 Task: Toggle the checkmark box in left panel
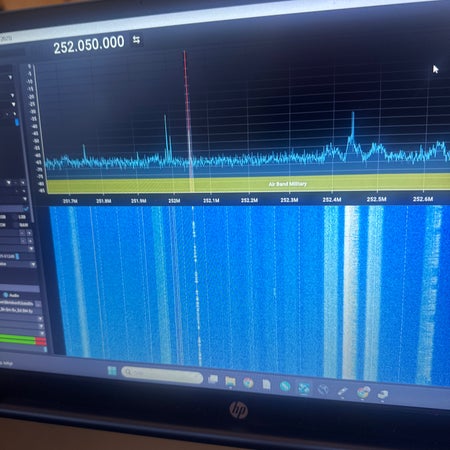tap(26, 209)
